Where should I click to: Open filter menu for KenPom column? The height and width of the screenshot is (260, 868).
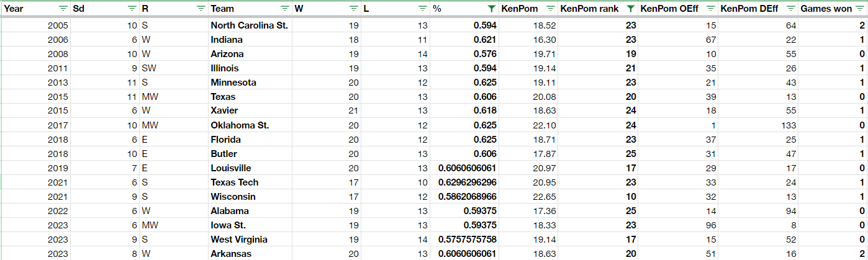[550, 9]
